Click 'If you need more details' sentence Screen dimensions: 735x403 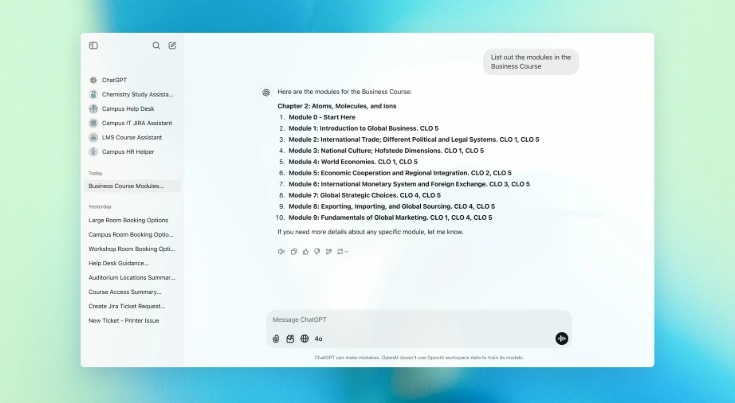(370, 232)
